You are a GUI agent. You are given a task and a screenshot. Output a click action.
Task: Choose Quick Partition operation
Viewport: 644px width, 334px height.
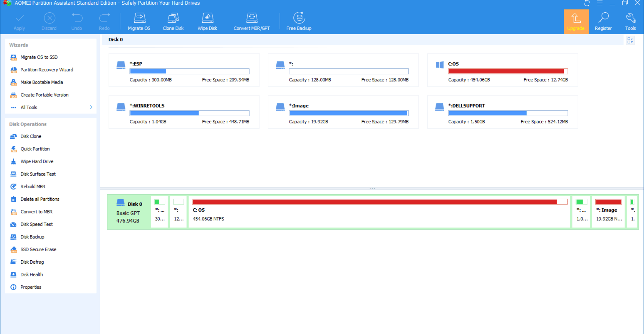click(x=35, y=149)
